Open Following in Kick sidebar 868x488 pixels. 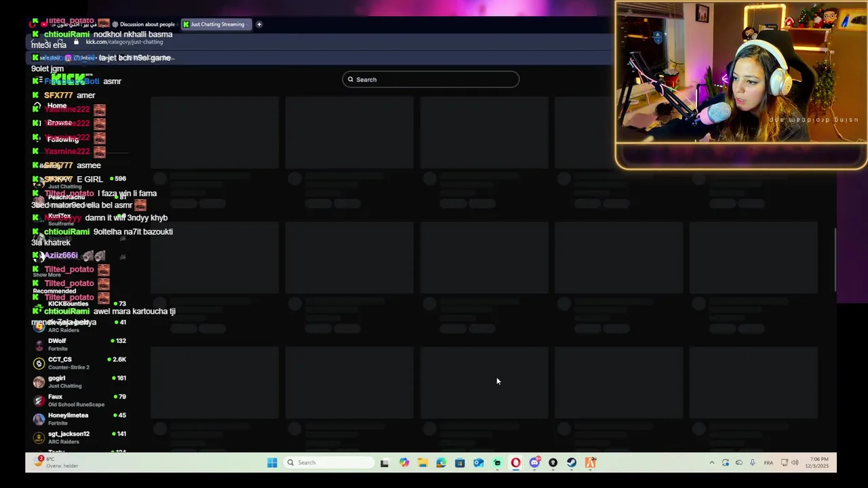(x=62, y=139)
